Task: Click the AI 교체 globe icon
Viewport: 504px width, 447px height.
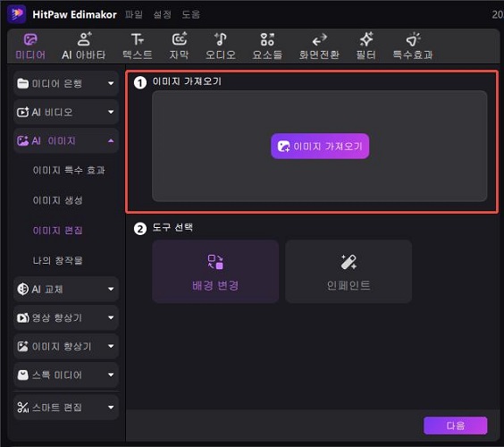Action: click(x=23, y=289)
